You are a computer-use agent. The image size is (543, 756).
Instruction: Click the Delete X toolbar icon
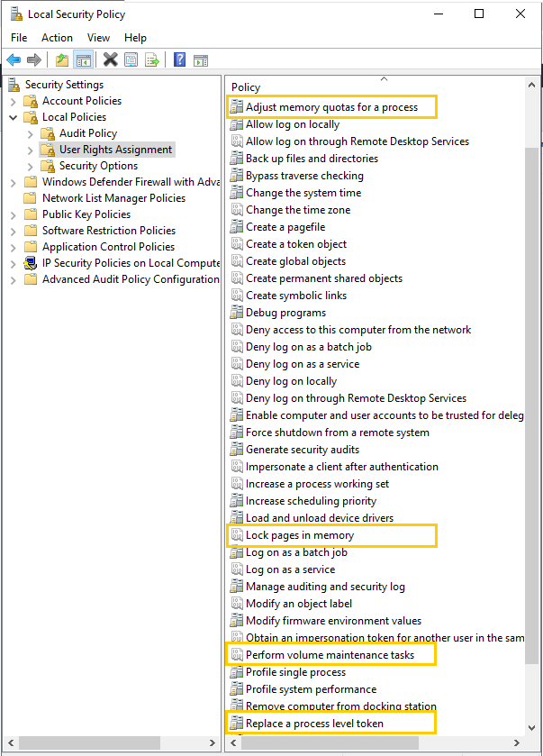tap(110, 60)
